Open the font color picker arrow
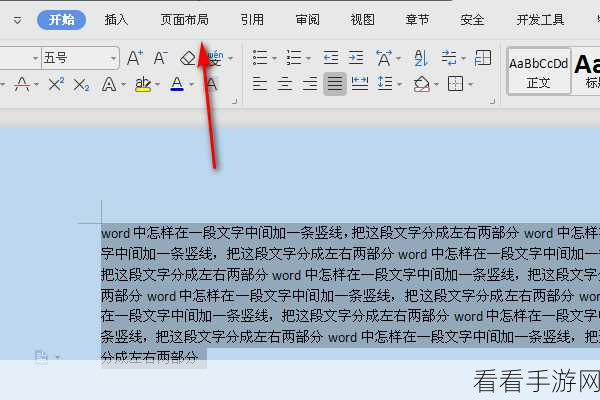This screenshot has width=600, height=400. pyautogui.click(x=191, y=84)
